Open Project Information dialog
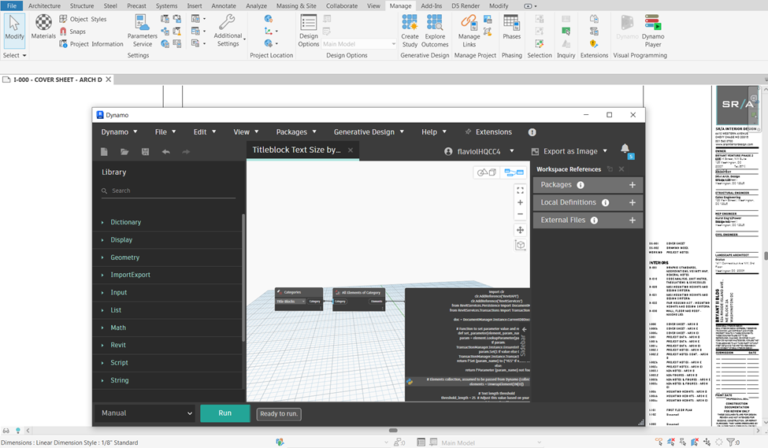Screen dimensions: 768x448 [x=91, y=44]
